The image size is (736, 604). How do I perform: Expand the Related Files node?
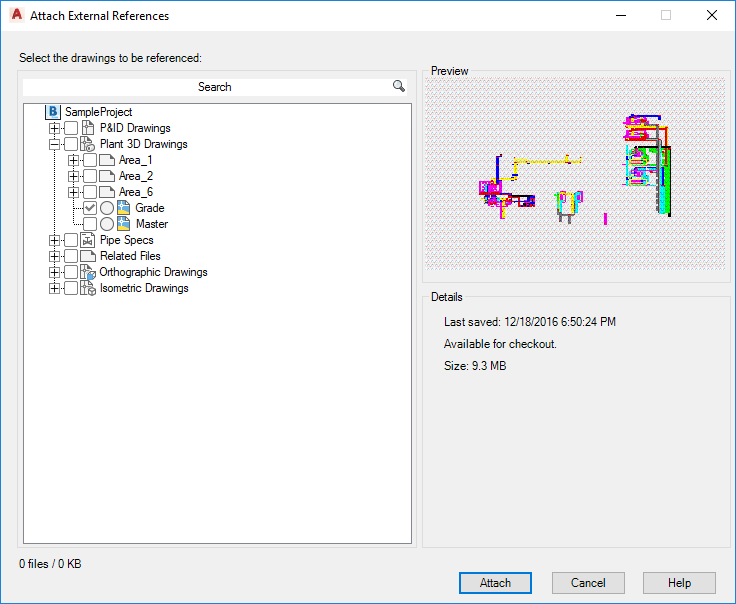(x=54, y=256)
